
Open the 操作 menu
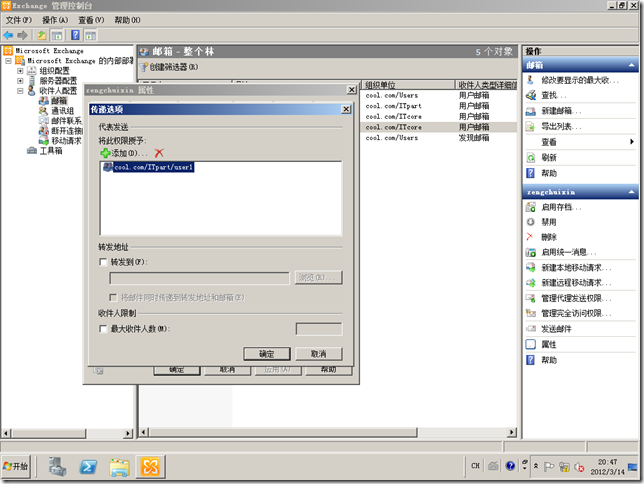point(55,19)
